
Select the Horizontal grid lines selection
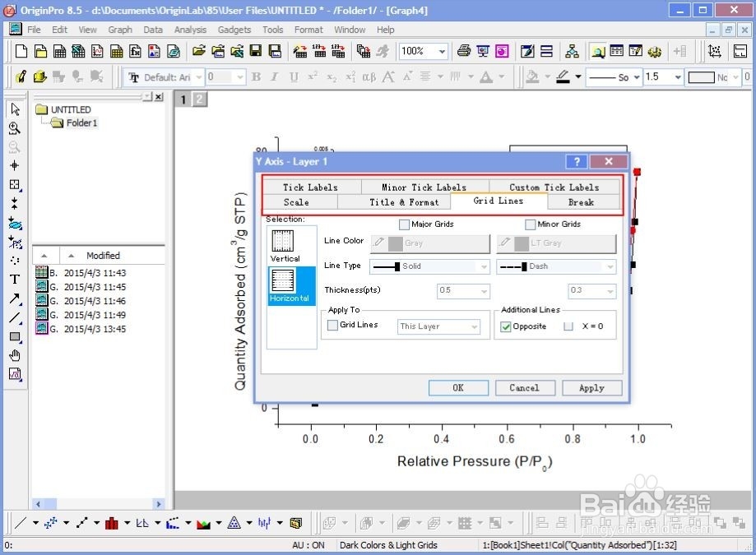(x=291, y=285)
